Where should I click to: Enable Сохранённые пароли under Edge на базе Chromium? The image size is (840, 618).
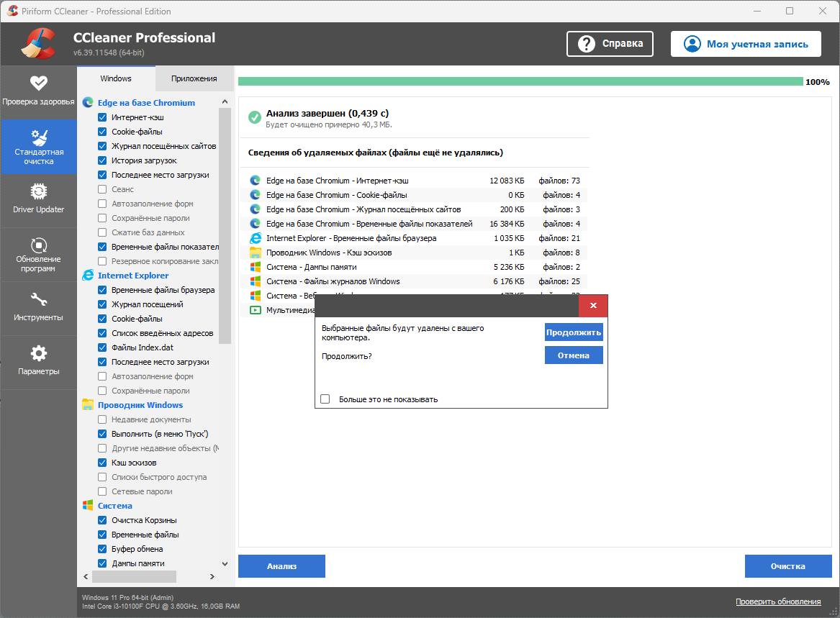102,218
